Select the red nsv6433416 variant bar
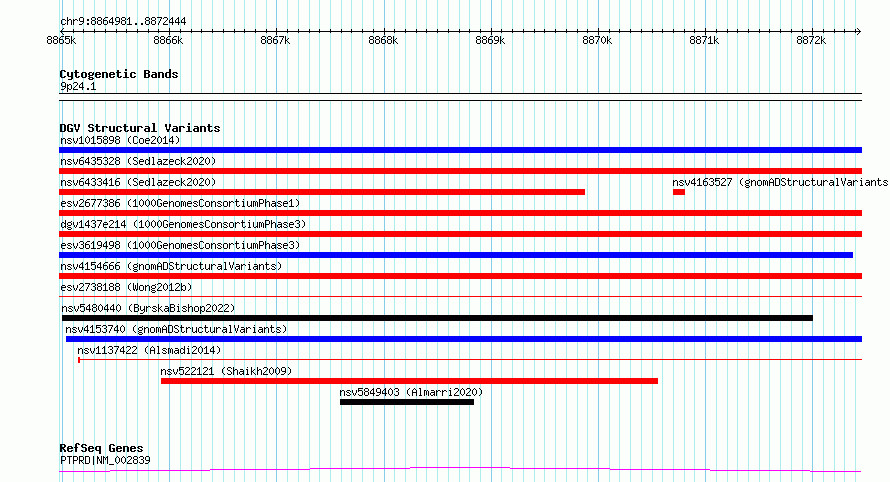The height and width of the screenshot is (482, 890). 322,192
